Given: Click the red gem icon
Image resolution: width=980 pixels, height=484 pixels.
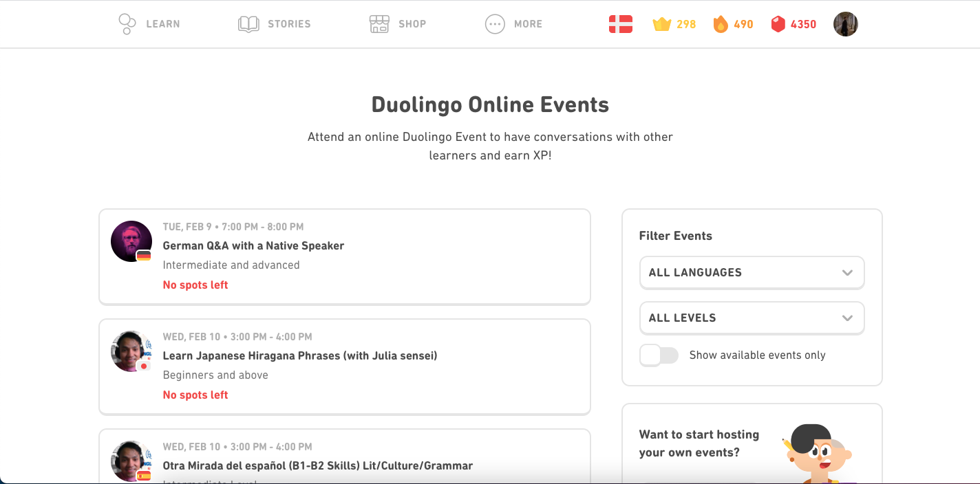Looking at the screenshot, I should tap(778, 24).
